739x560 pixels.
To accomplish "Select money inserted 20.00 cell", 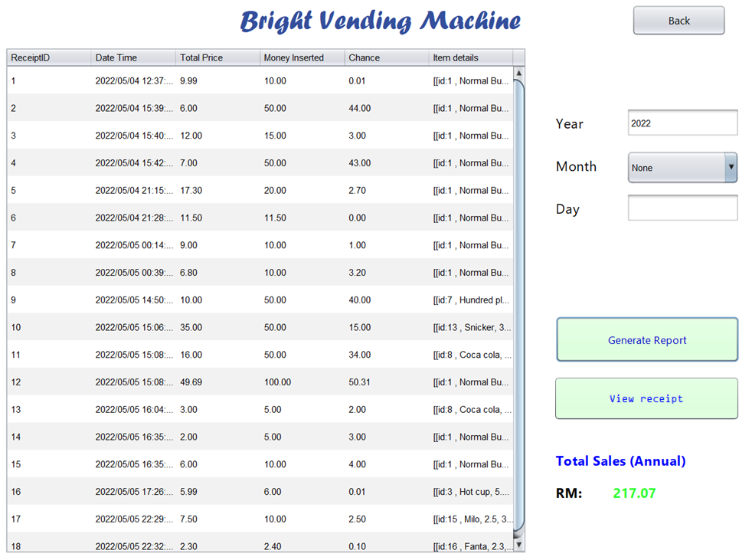I will [302, 190].
